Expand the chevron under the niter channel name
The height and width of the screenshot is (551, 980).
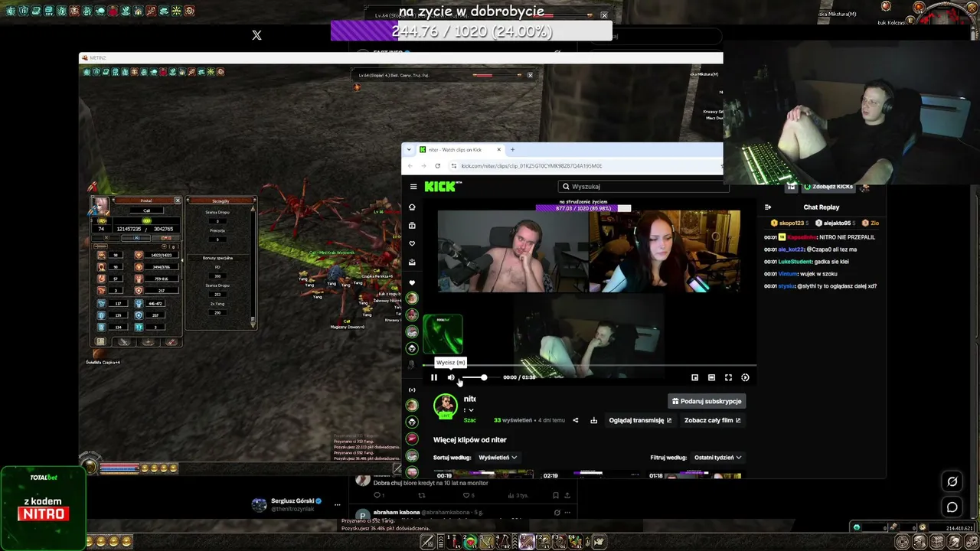pos(470,410)
